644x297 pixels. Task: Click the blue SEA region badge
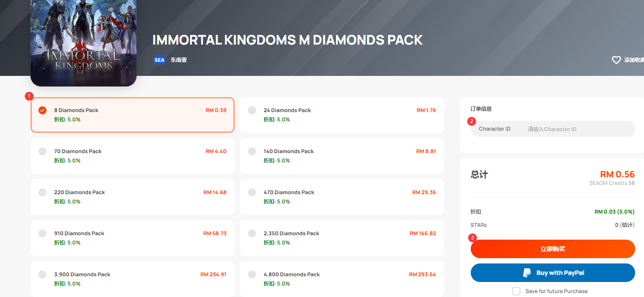[159, 60]
